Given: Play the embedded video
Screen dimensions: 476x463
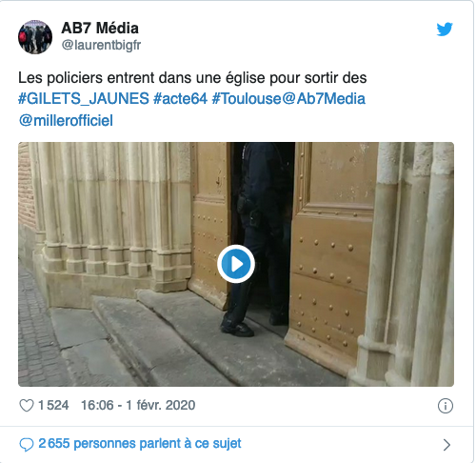Looking at the screenshot, I should pos(236,264).
